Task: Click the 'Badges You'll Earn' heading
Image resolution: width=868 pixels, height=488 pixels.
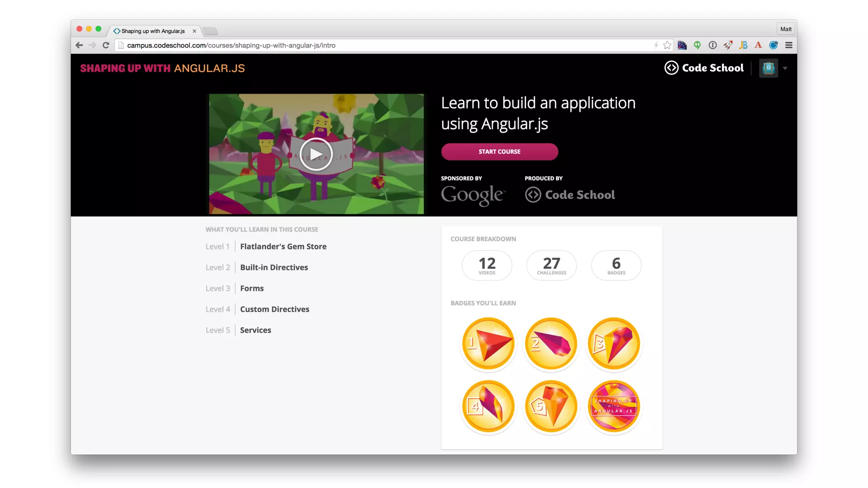Action: pyautogui.click(x=483, y=303)
